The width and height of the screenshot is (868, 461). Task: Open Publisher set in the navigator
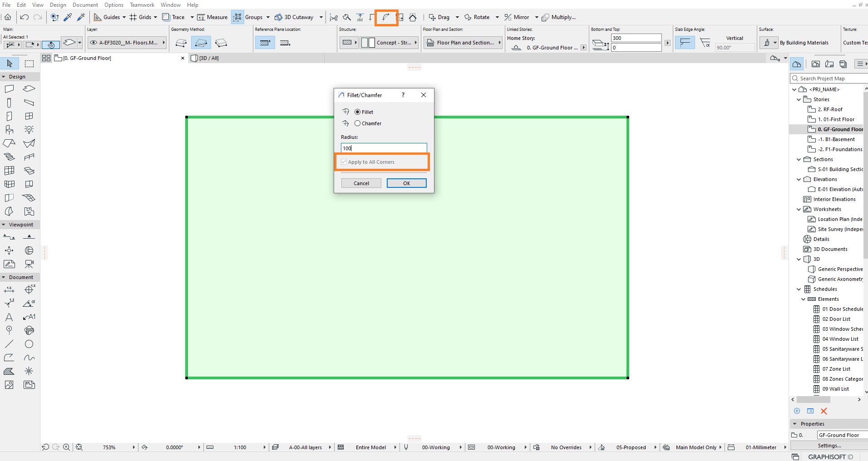[x=843, y=64]
